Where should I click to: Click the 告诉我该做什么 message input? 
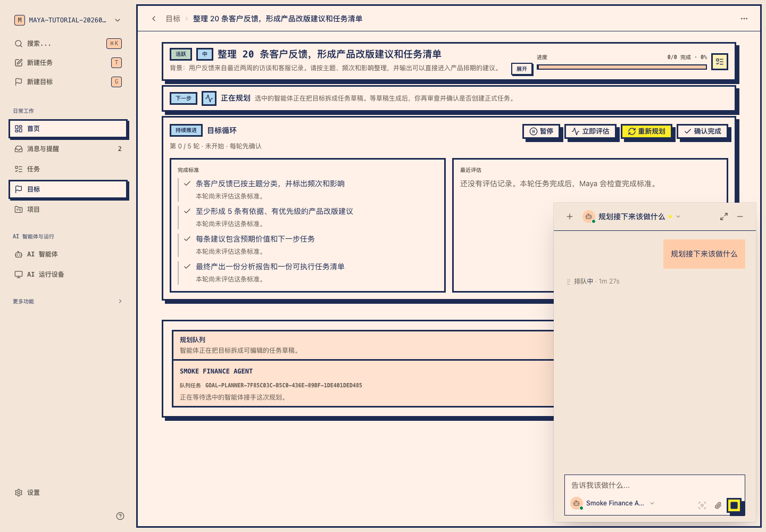pyautogui.click(x=654, y=485)
